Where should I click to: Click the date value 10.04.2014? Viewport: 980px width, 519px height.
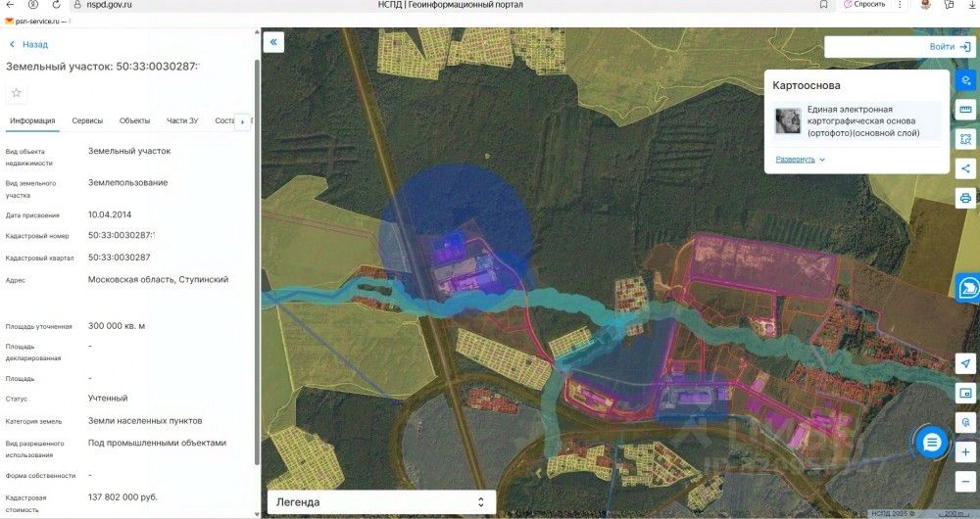click(x=110, y=214)
